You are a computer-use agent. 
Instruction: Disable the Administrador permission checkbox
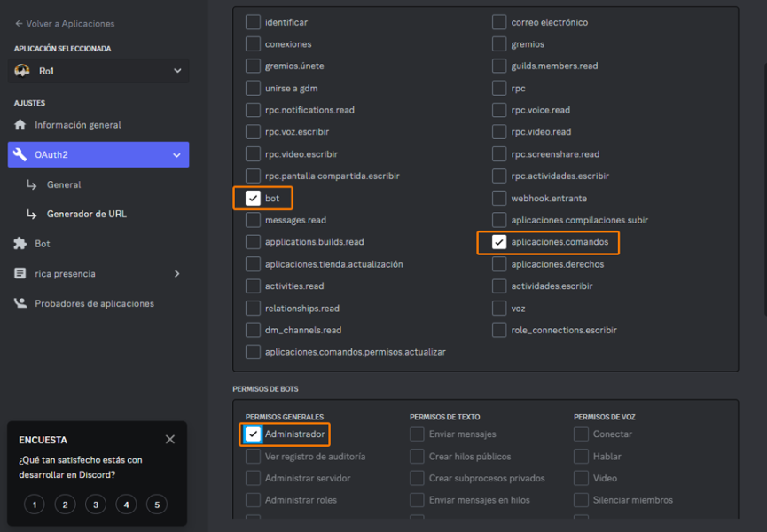pyautogui.click(x=254, y=434)
